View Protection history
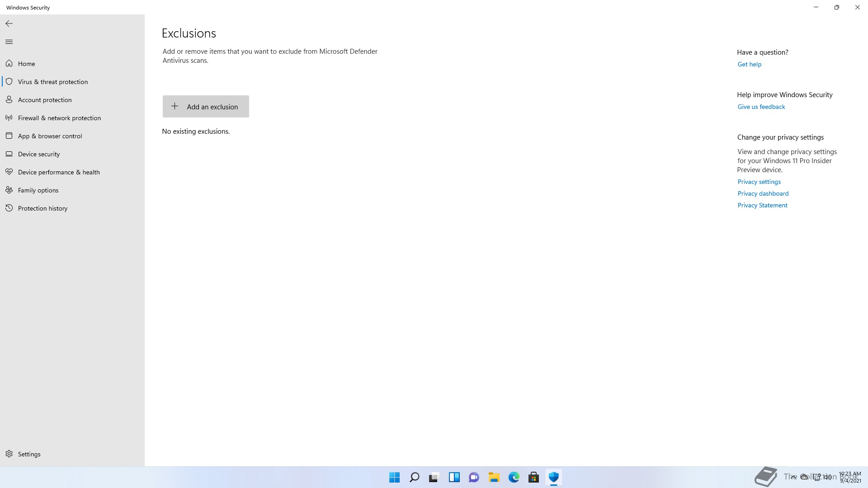The image size is (868, 488). 72,208
